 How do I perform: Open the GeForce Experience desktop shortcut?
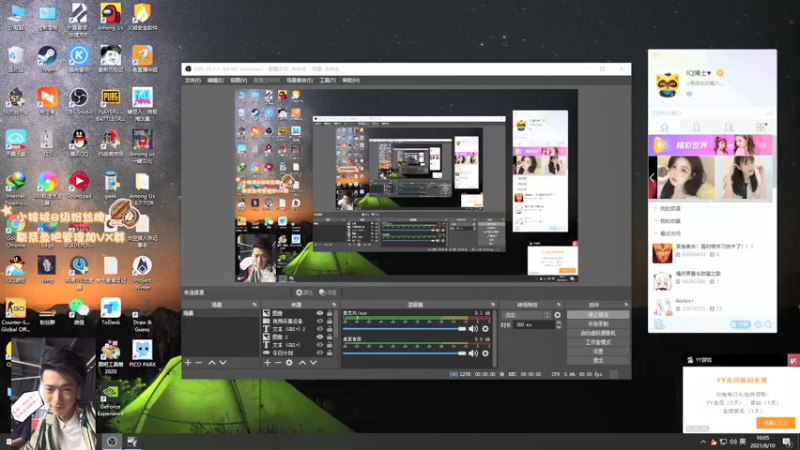[x=110, y=399]
